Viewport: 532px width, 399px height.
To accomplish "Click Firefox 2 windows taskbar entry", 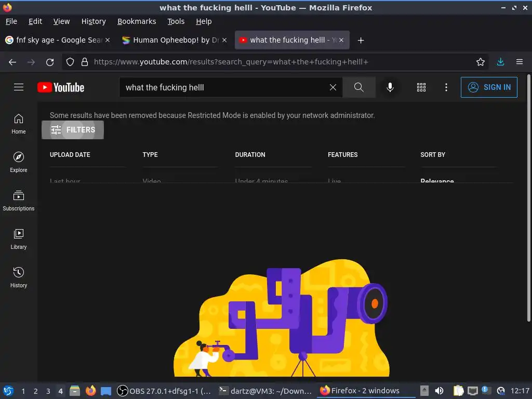I will point(366,391).
